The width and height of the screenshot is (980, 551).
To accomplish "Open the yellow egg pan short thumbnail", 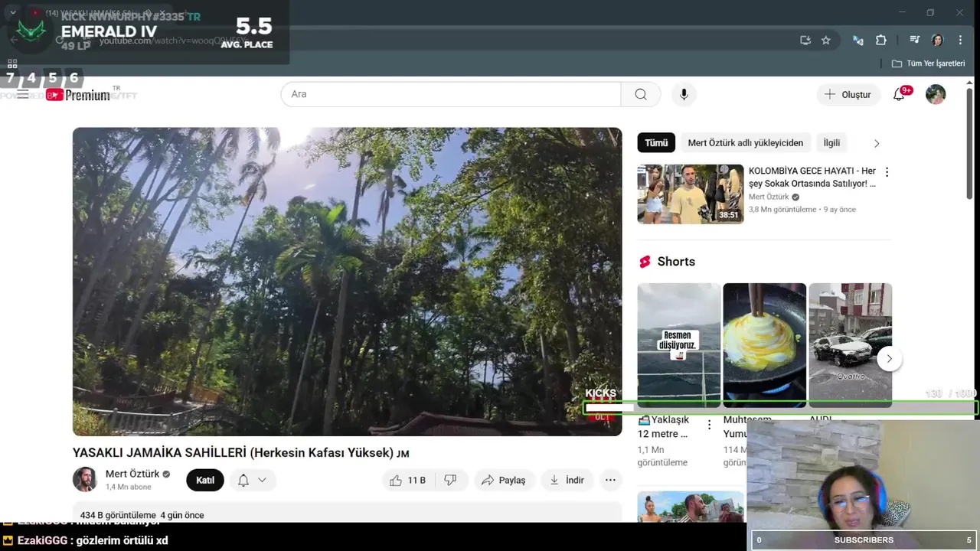I will [765, 345].
